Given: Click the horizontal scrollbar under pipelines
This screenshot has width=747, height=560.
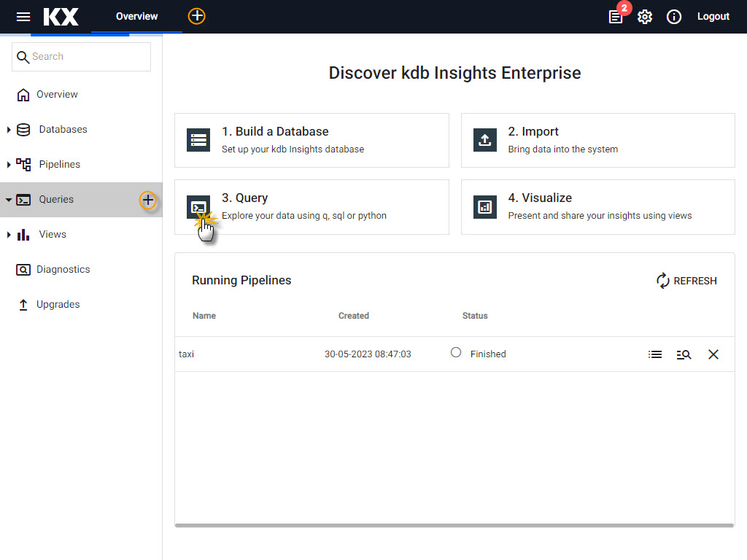Looking at the screenshot, I should pos(454,525).
